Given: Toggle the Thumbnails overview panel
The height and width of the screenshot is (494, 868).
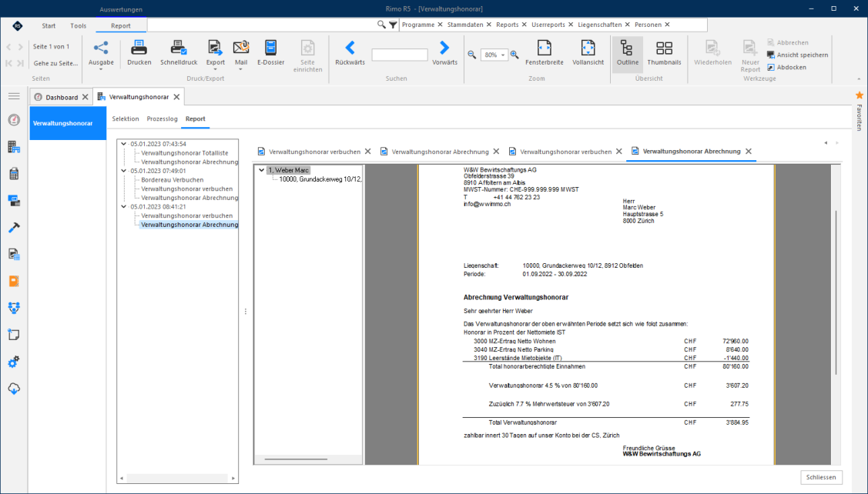Looking at the screenshot, I should click(664, 53).
